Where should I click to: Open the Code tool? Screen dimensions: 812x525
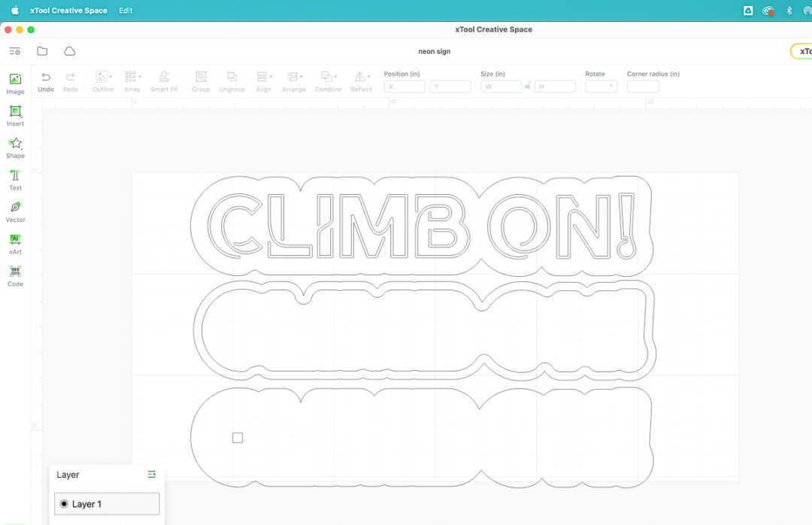(x=15, y=275)
